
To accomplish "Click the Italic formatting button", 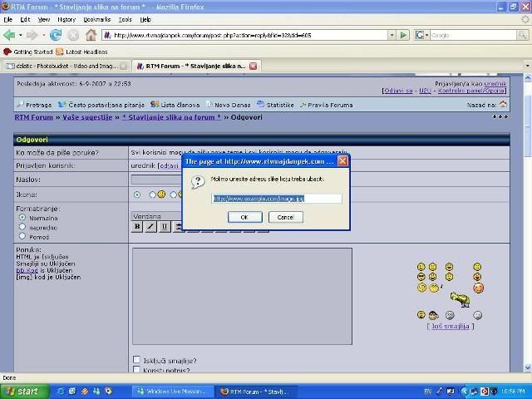I will (x=150, y=227).
